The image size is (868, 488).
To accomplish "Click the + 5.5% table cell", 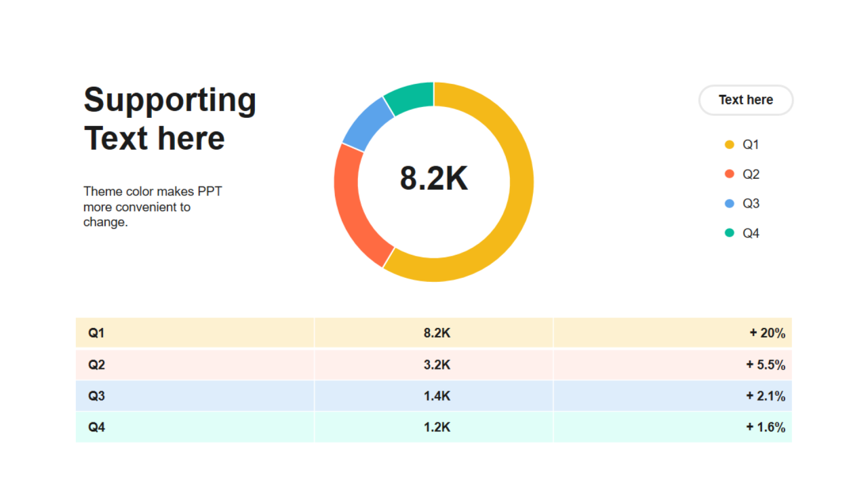I will tap(673, 365).
